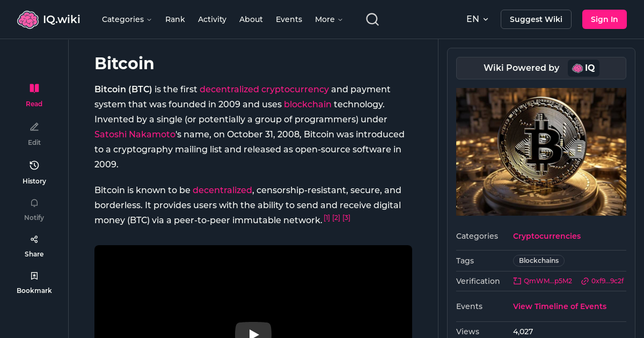Open the search icon in navbar
This screenshot has width=644, height=338.
pyautogui.click(x=372, y=19)
